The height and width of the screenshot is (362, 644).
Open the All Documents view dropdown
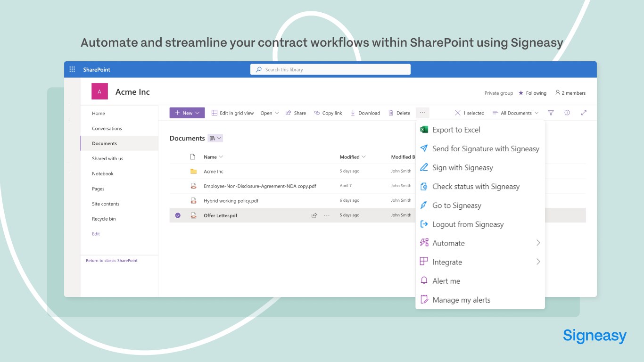coord(516,113)
